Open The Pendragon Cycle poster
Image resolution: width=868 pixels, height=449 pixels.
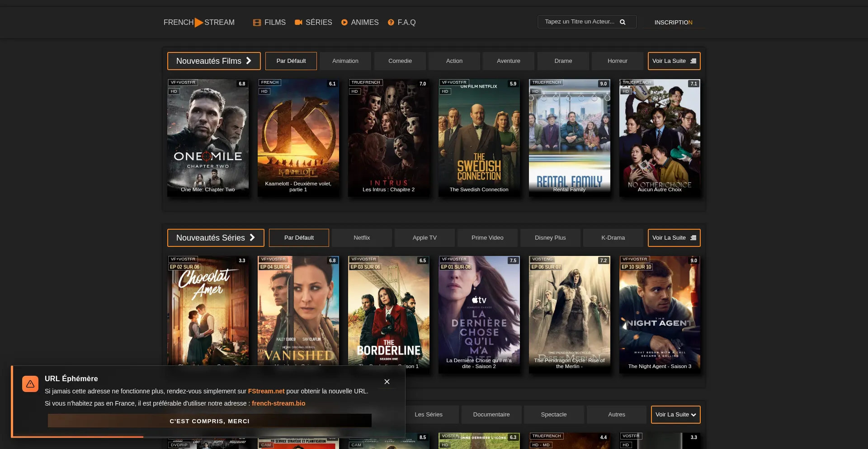point(570,314)
